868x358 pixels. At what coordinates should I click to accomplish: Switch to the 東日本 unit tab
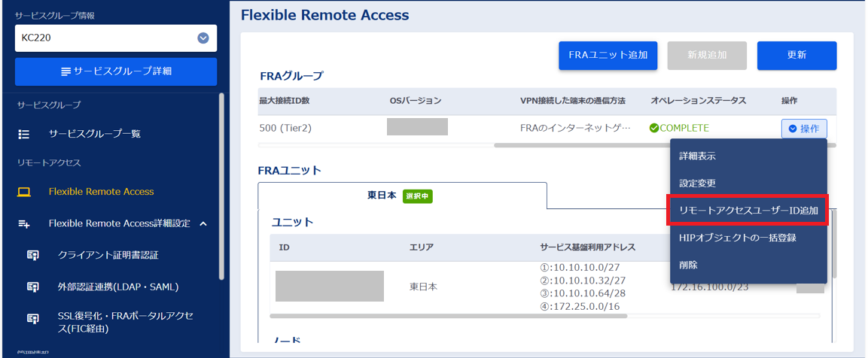(x=402, y=196)
